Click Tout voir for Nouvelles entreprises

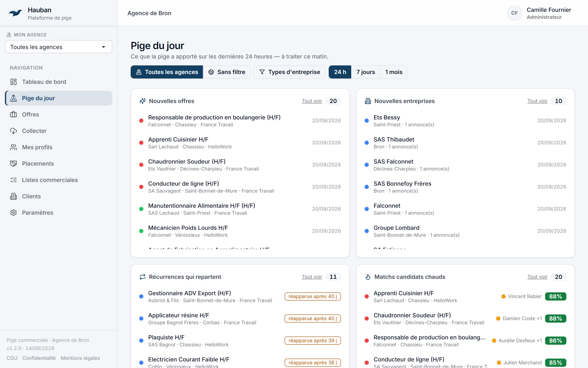coord(537,101)
